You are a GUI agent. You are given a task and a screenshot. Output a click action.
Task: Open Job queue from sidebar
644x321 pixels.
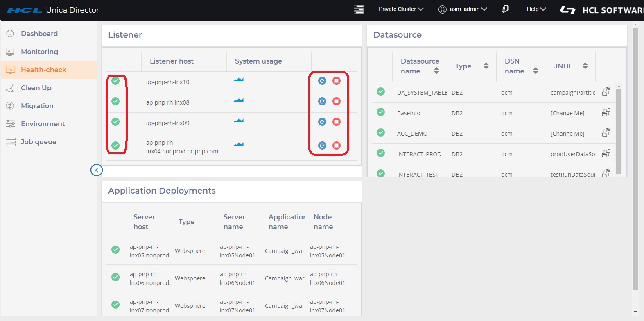pyautogui.click(x=38, y=142)
